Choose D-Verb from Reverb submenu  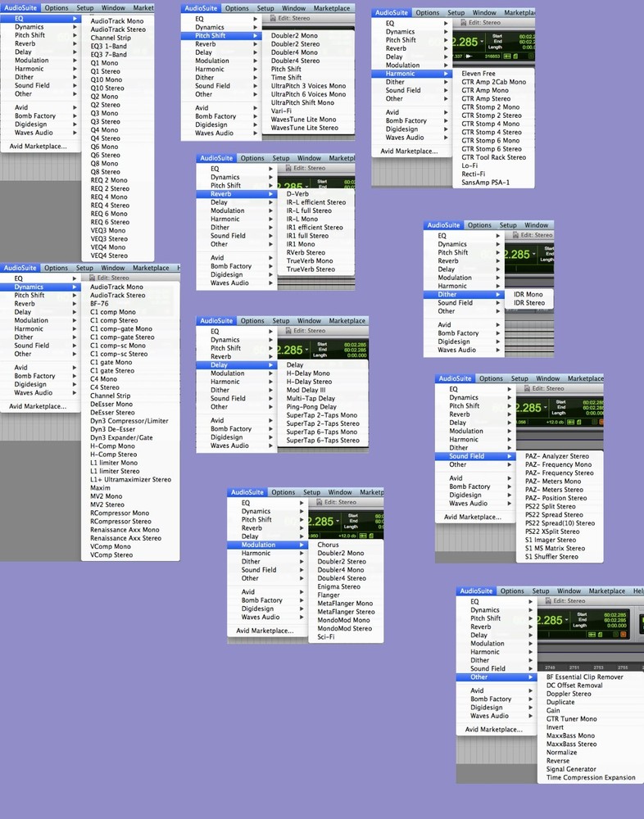(x=297, y=194)
